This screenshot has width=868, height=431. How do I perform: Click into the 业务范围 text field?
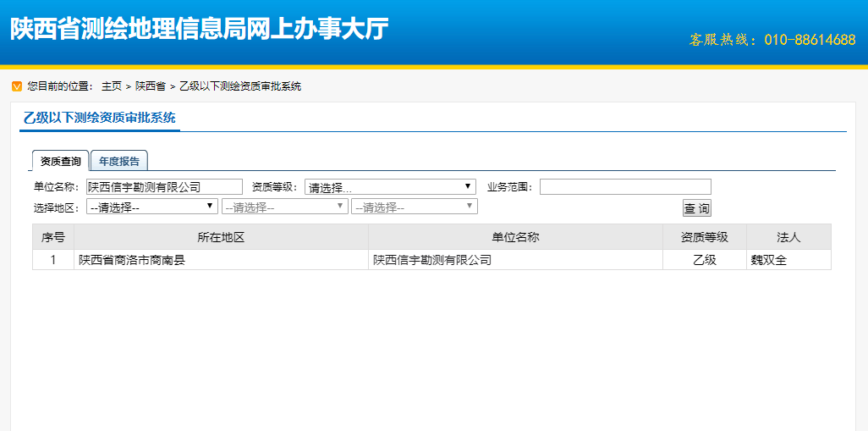point(625,187)
